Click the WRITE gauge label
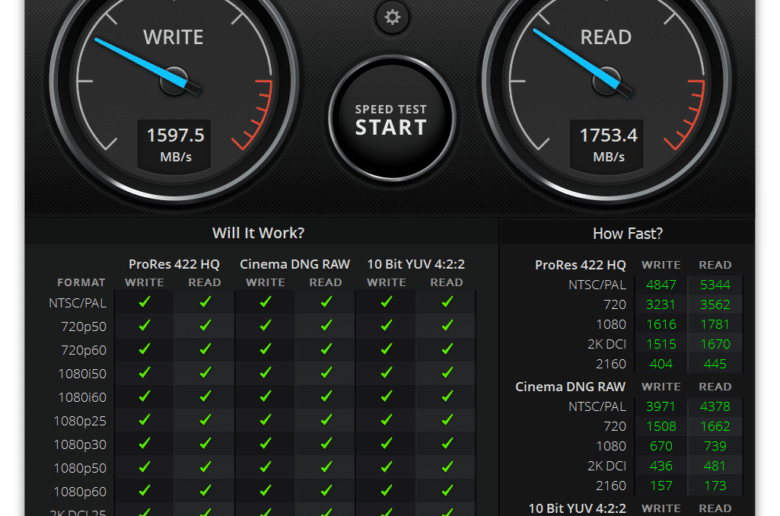Viewport: 780px width, 516px height. coord(173,37)
